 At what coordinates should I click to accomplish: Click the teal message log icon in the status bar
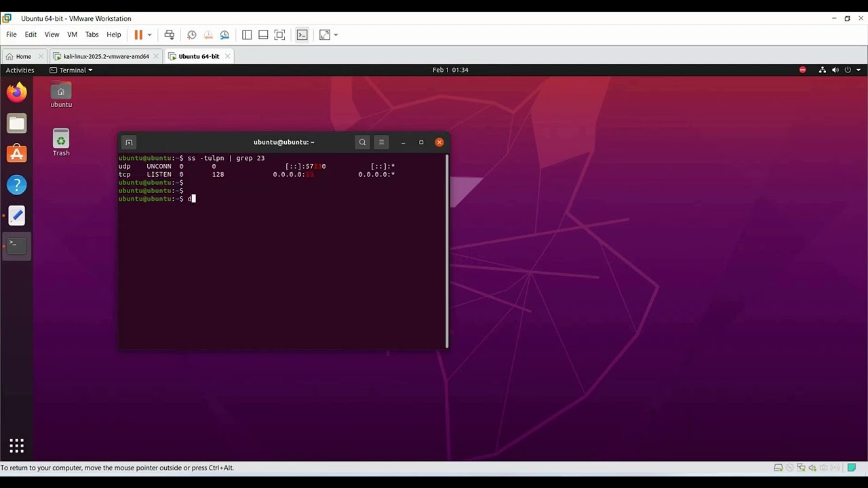(852, 468)
